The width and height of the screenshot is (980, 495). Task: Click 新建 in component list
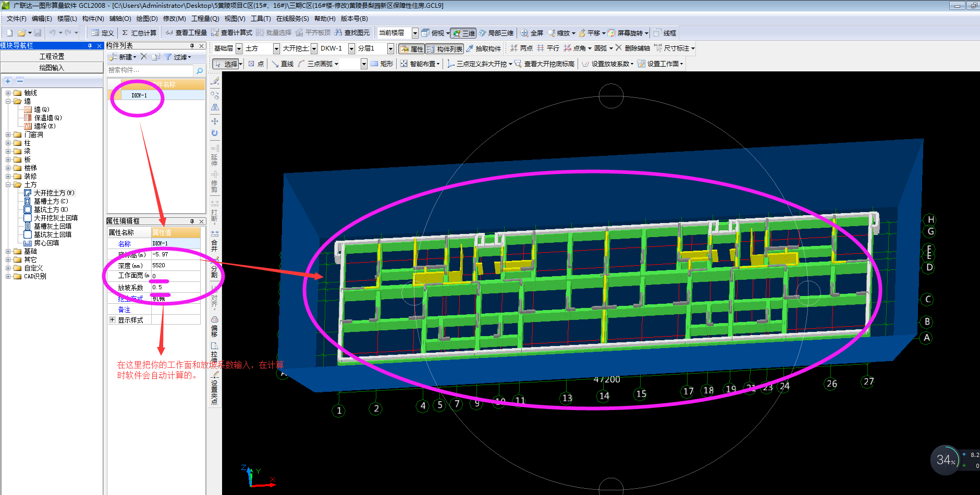click(x=123, y=57)
